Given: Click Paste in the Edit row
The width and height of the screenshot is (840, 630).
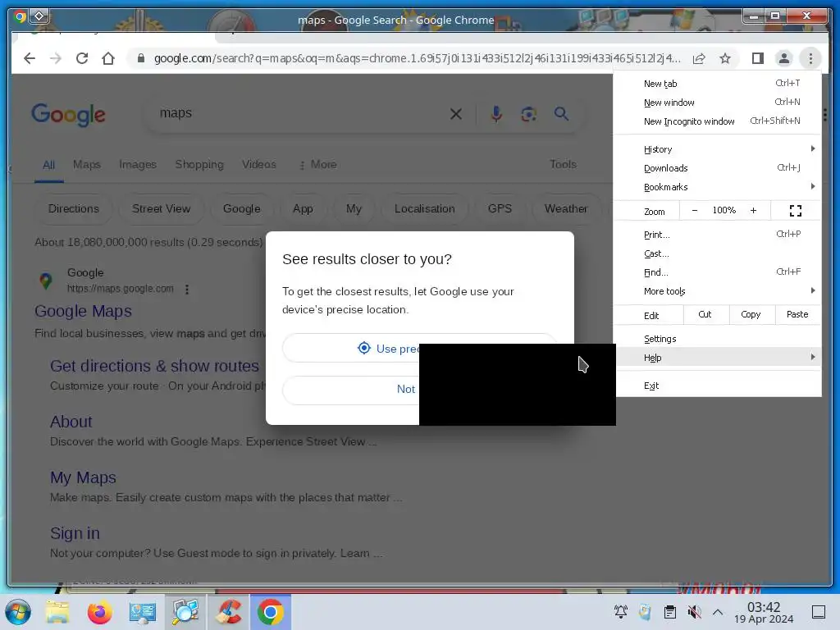Looking at the screenshot, I should [797, 314].
